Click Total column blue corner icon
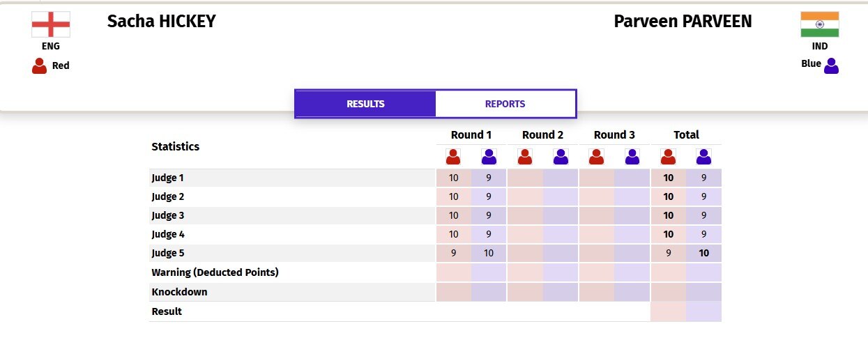Viewport: 868px width, 340px height. tap(703, 157)
